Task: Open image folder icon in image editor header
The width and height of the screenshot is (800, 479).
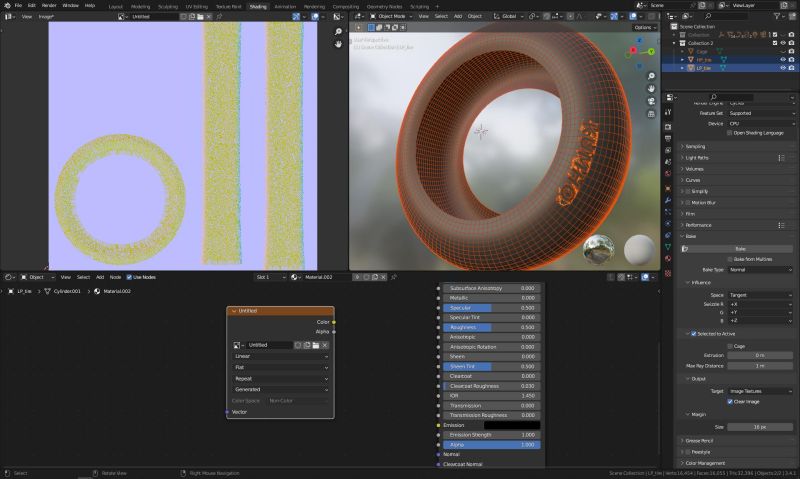Action: tap(201, 17)
